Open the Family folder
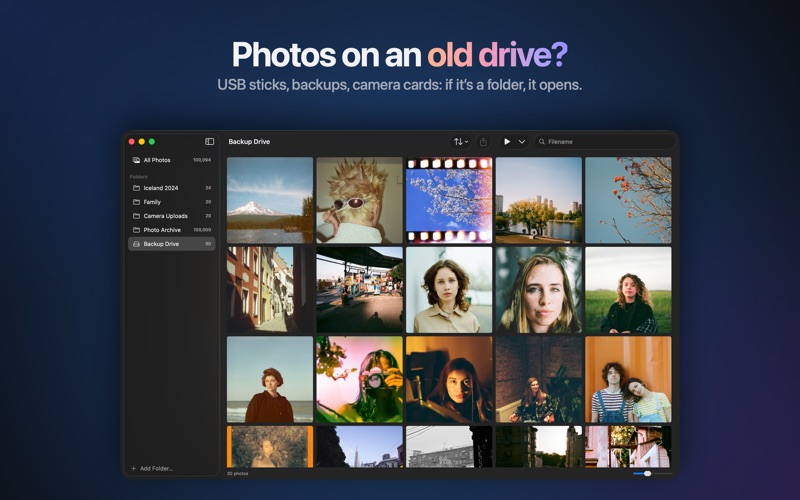This screenshot has height=500, width=800. click(x=171, y=202)
